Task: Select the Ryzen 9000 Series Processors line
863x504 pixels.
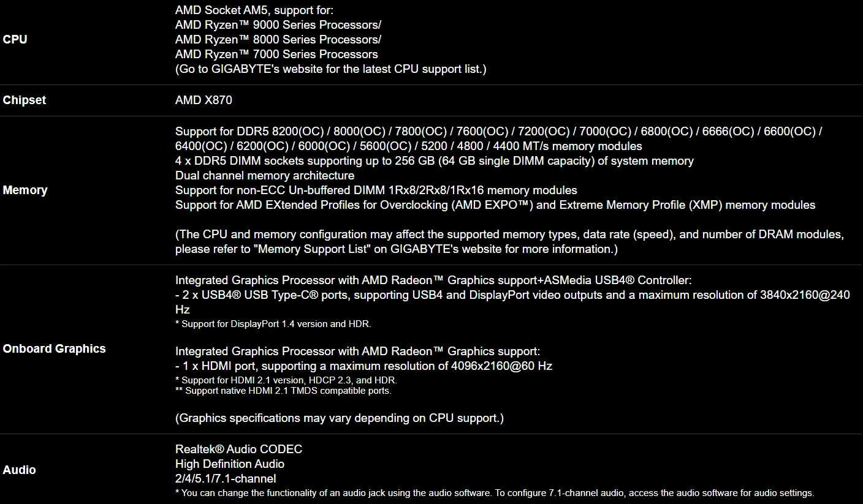Action: 278,24
